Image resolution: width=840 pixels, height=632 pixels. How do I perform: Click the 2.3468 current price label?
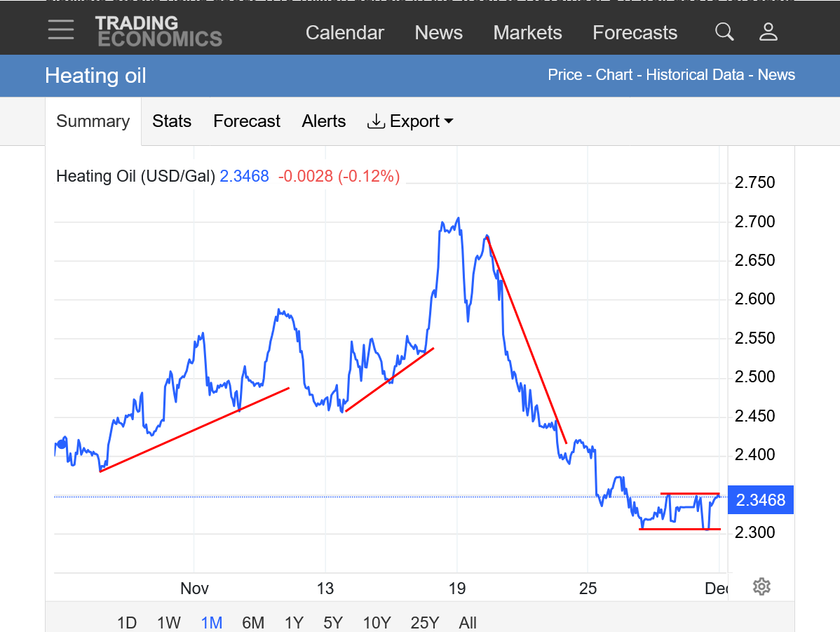[x=761, y=500]
